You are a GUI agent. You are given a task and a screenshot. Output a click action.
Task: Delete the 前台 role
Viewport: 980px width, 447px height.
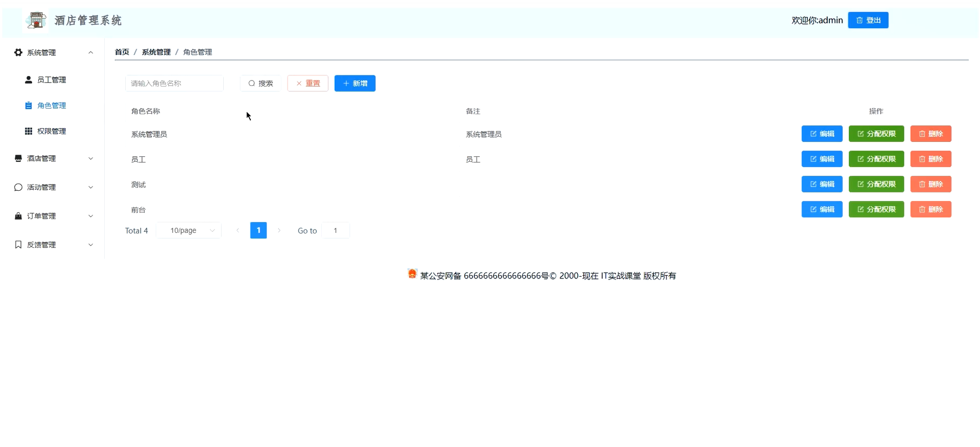[931, 209]
